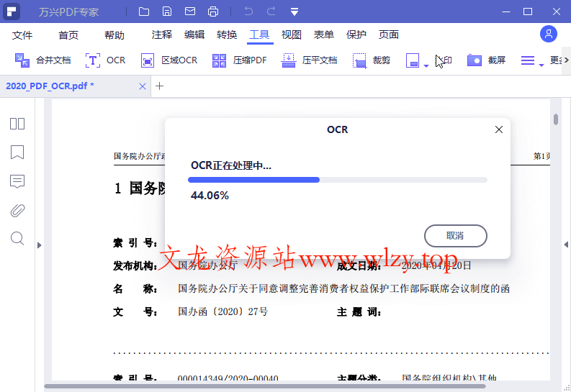The height and width of the screenshot is (392, 571).
Task: Click the 'OCR正在处理中...' status text
Action: click(x=231, y=166)
